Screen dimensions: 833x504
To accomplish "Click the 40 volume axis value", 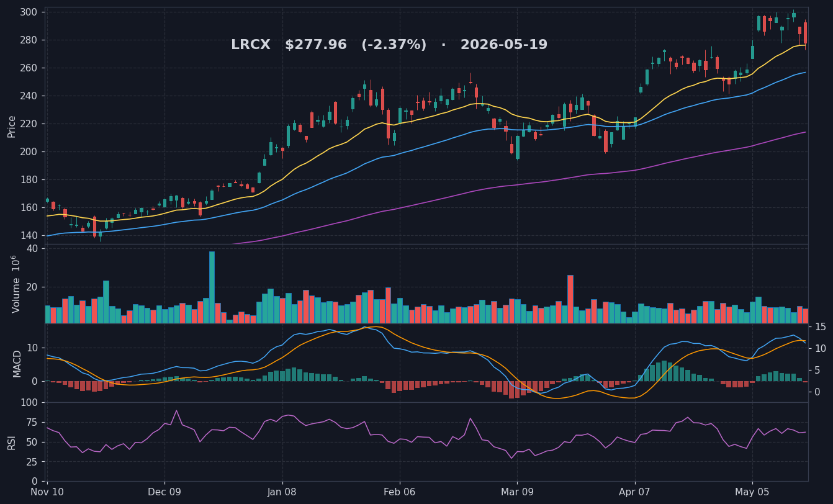I will [x=32, y=249].
